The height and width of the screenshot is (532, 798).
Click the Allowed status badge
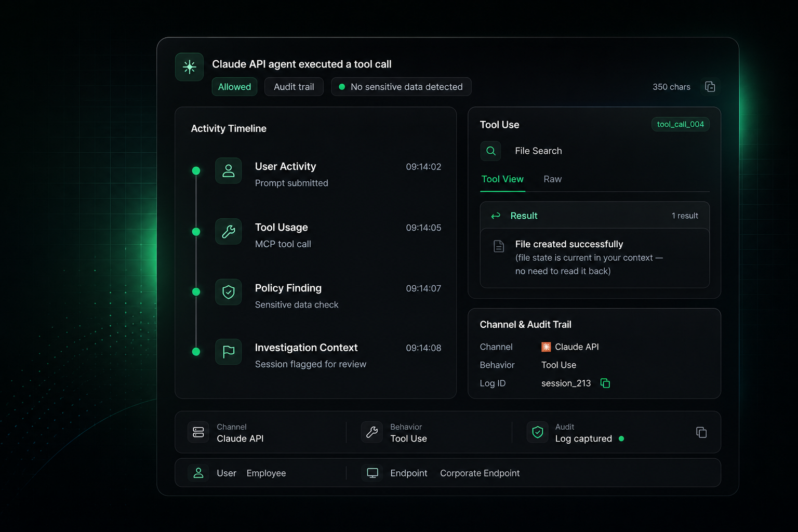coord(234,87)
